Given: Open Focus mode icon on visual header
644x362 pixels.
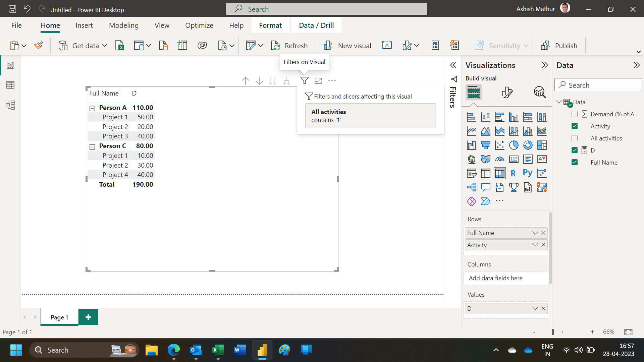Looking at the screenshot, I should (318, 80).
